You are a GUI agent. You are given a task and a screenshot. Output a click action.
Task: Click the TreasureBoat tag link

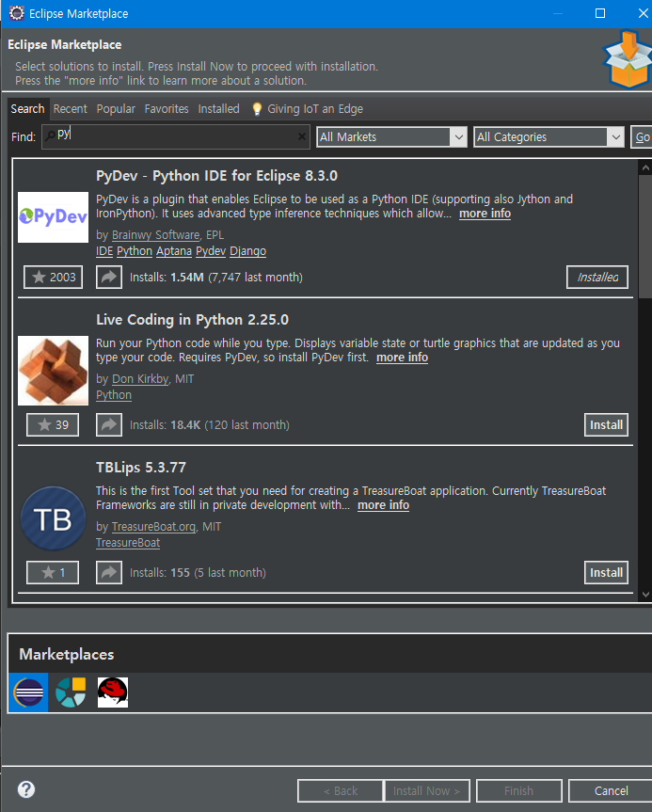128,543
